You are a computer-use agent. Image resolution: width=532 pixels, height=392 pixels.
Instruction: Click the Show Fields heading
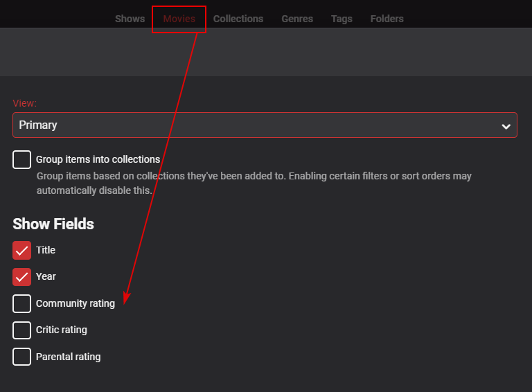pos(53,224)
